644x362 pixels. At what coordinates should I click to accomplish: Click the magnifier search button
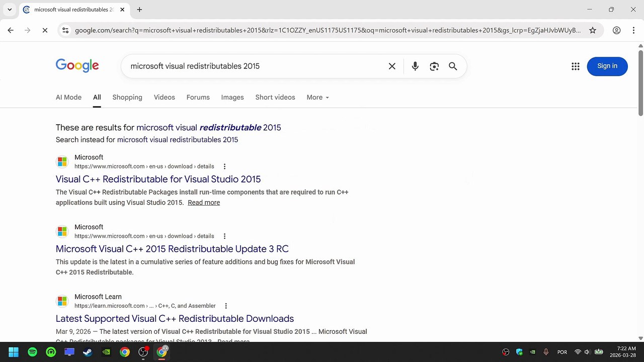453,66
